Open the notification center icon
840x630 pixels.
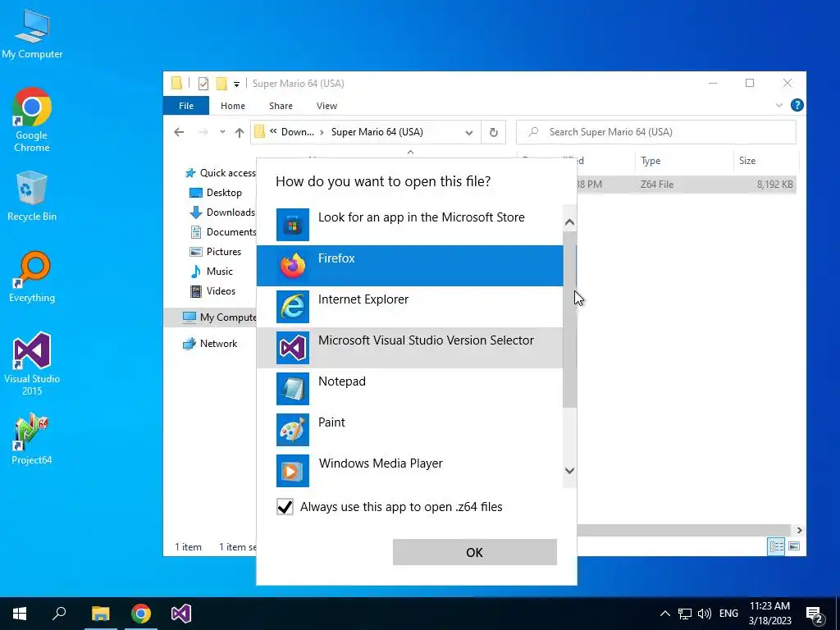tap(815, 614)
